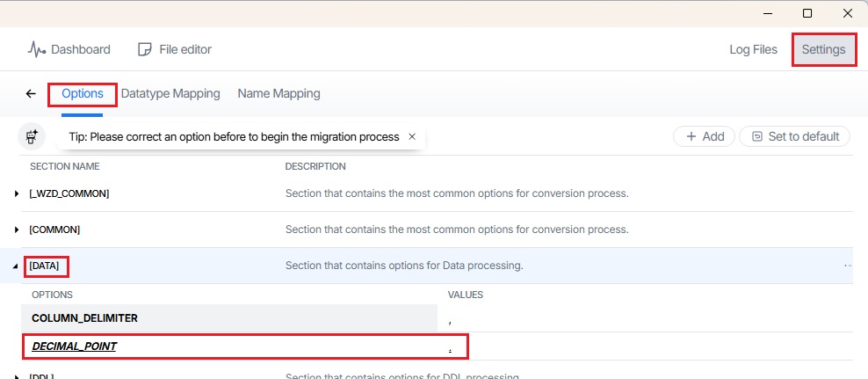Click the Set to default icon
The image size is (868, 379).
coord(757,136)
